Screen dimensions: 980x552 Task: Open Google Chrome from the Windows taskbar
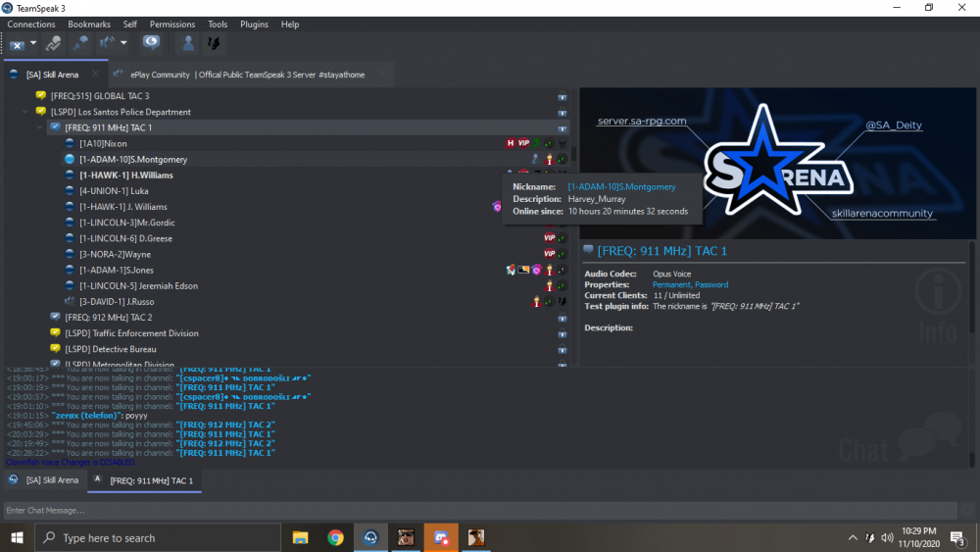coord(335,537)
